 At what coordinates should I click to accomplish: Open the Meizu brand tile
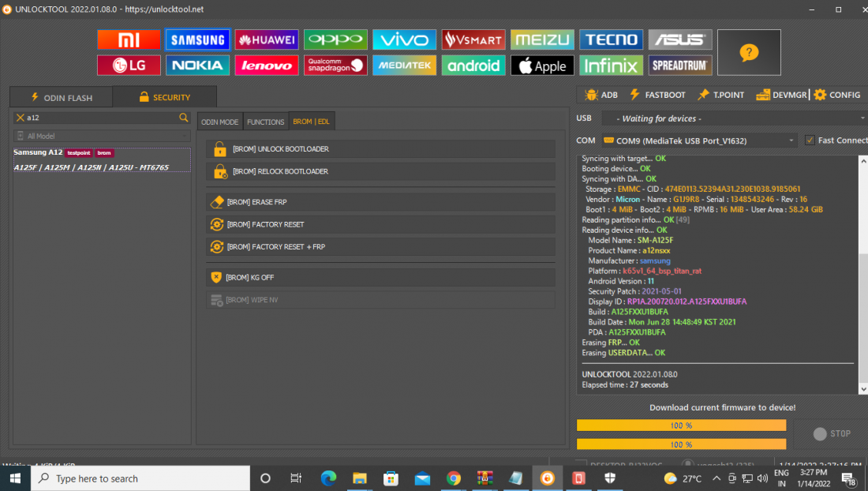543,39
